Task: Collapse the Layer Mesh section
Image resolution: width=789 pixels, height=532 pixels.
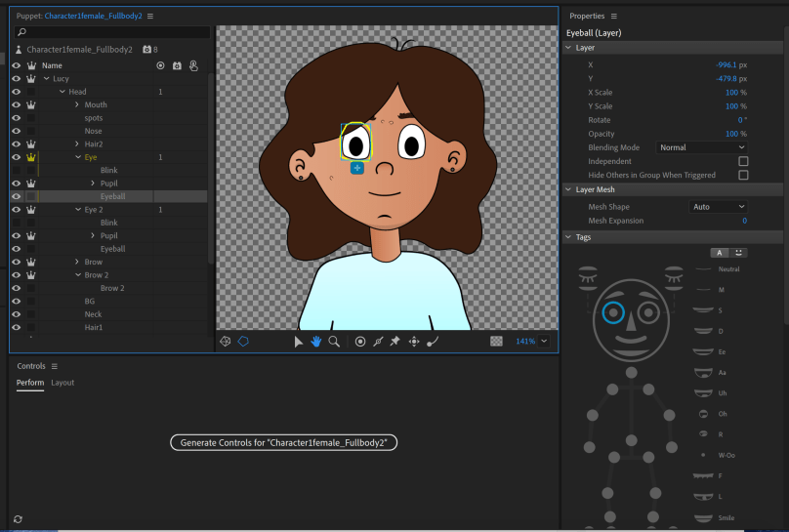Action: point(568,189)
